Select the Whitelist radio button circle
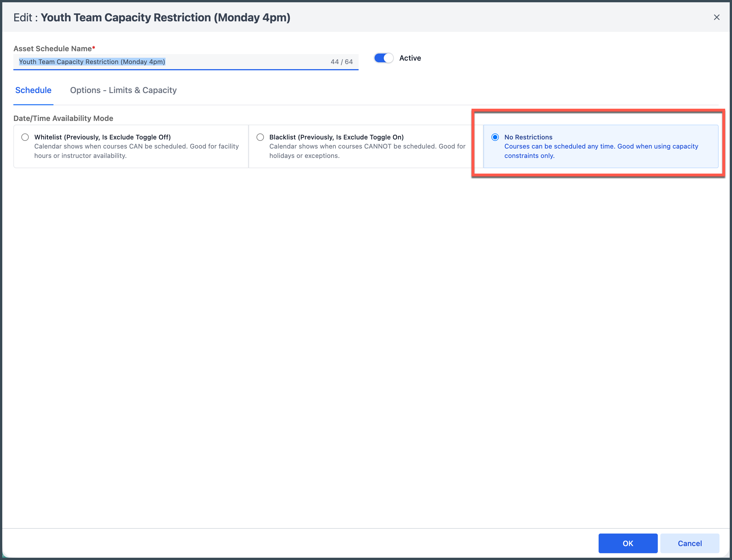This screenshot has width=732, height=560. (x=25, y=137)
